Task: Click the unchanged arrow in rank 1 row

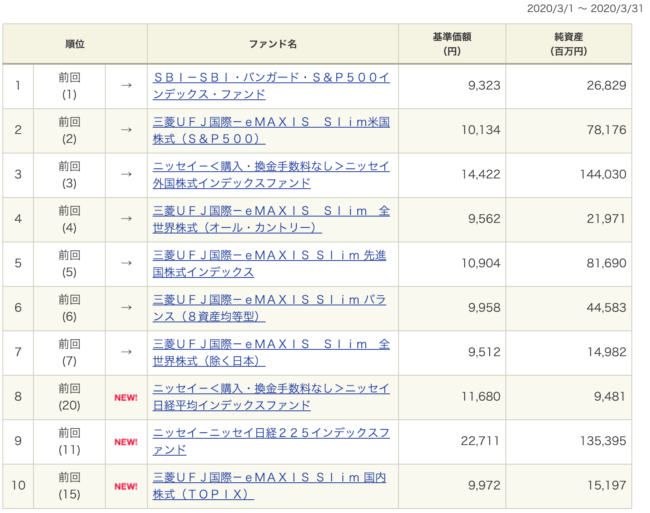Action: 126,86
